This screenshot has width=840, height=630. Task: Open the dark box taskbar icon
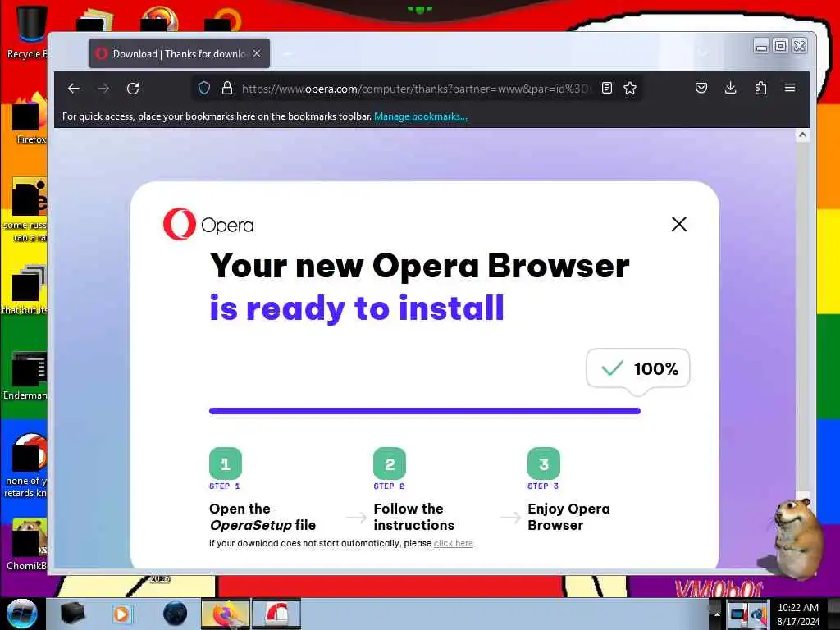click(72, 614)
